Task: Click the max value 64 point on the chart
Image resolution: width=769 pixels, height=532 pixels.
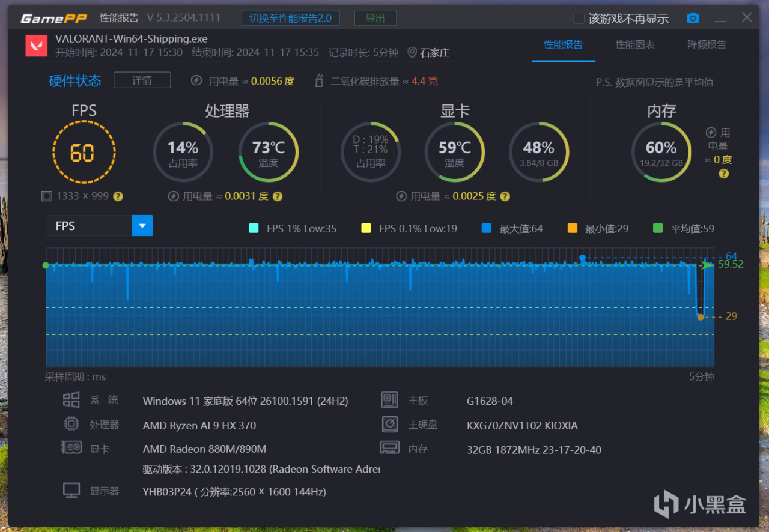Action: coord(582,258)
